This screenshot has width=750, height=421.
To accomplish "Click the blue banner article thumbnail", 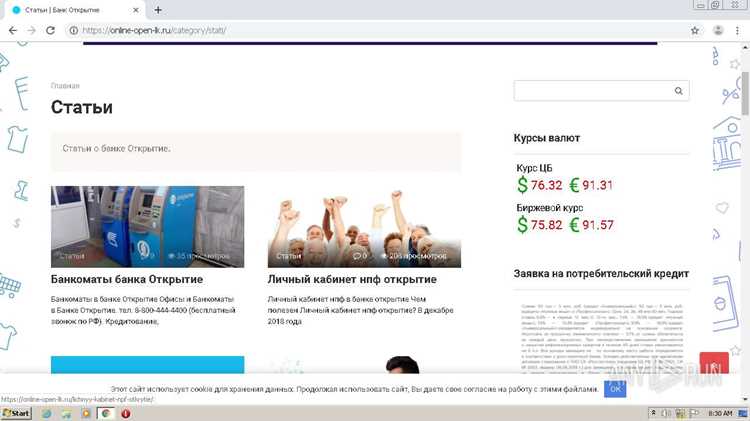I will [x=147, y=365].
